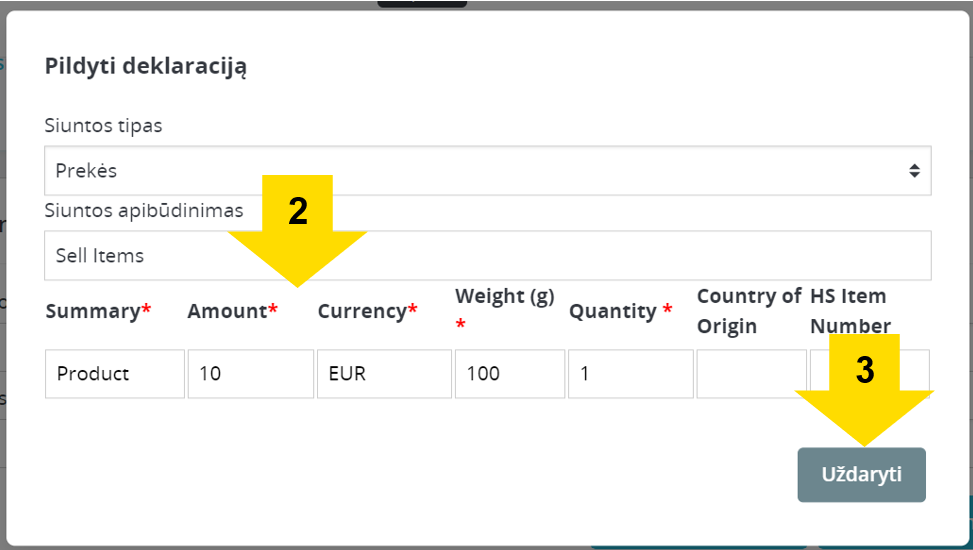This screenshot has width=973, height=550.
Task: Select the HS Item Number input box
Action: 869,374
